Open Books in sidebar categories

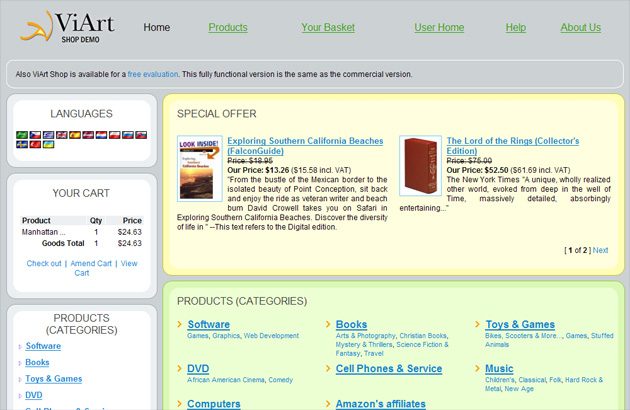pos(37,363)
